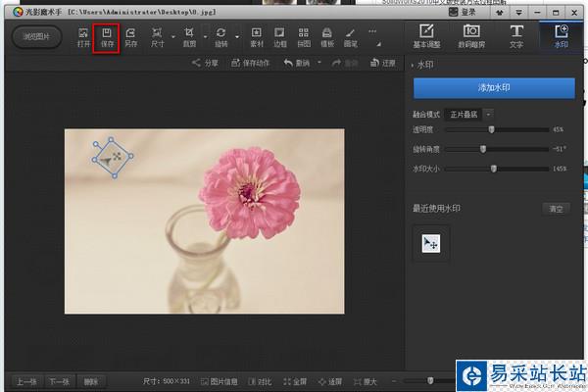
Task: Enter 全屏 fullscreen view
Action: point(295,382)
